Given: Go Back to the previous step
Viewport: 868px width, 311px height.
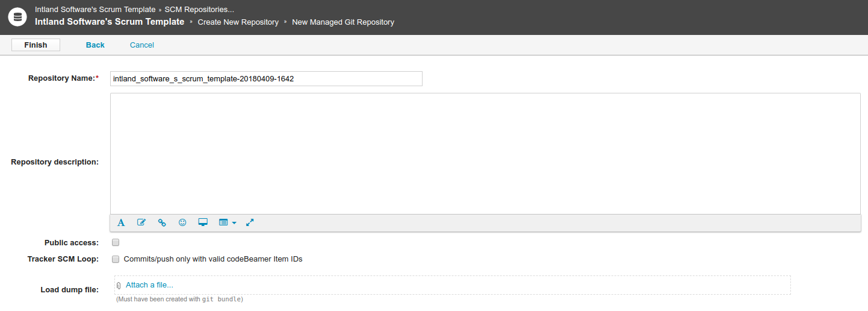Looking at the screenshot, I should point(95,45).
